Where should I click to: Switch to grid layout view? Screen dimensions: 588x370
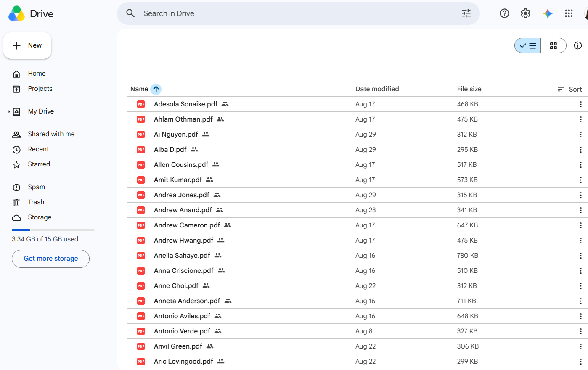pos(554,45)
